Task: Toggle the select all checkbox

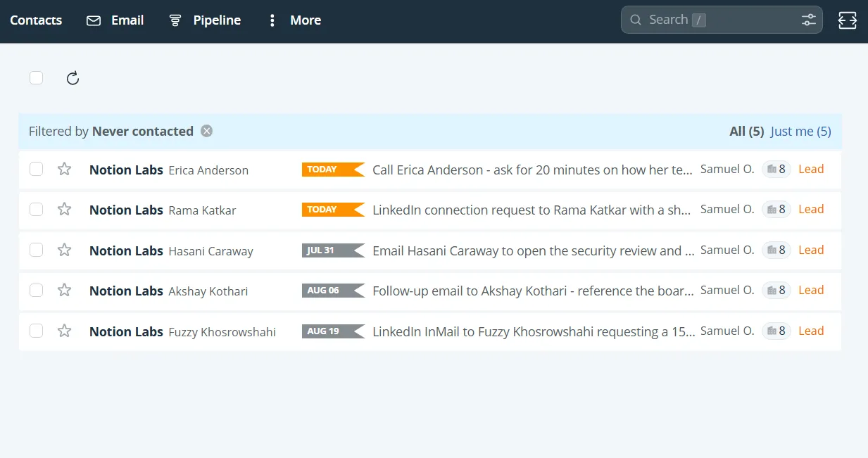Action: click(36, 78)
